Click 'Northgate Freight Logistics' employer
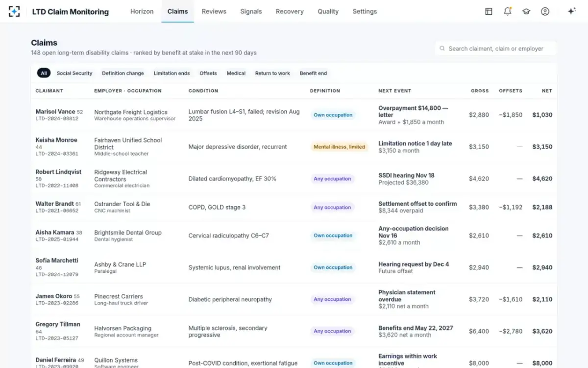This screenshot has width=588, height=368. pos(131,112)
